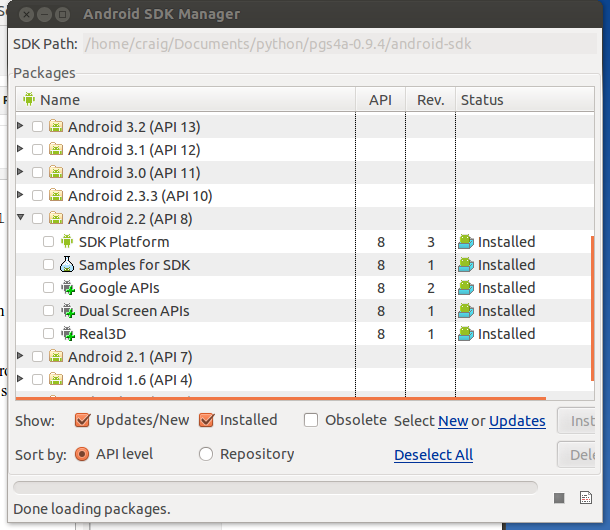This screenshot has width=610, height=530.
Task: Select the API level sort option
Action: point(82,454)
